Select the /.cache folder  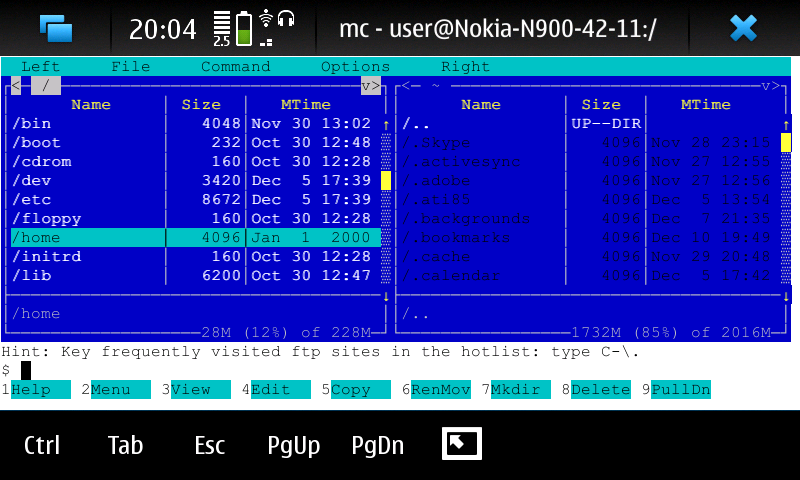pyautogui.click(x=591, y=257)
